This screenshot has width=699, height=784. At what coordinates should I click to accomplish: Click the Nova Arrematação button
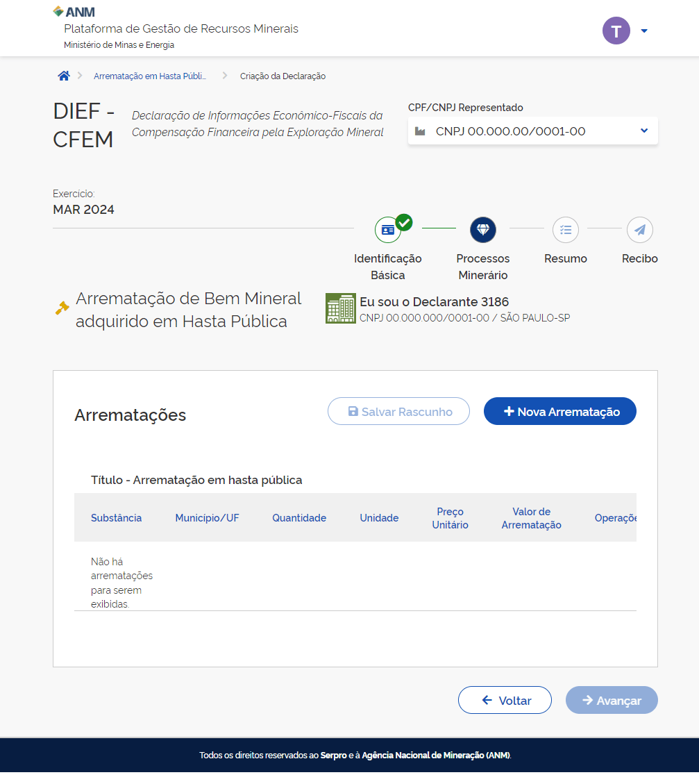(x=559, y=411)
